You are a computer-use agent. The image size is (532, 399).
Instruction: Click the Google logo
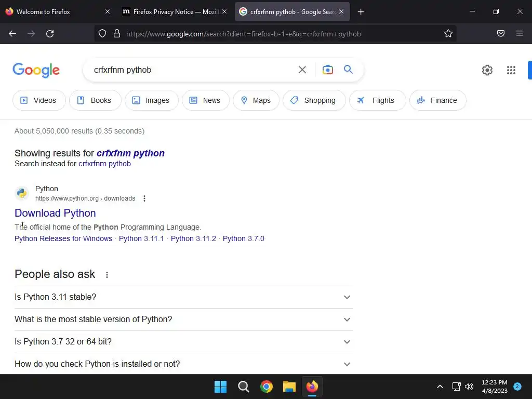[36, 70]
